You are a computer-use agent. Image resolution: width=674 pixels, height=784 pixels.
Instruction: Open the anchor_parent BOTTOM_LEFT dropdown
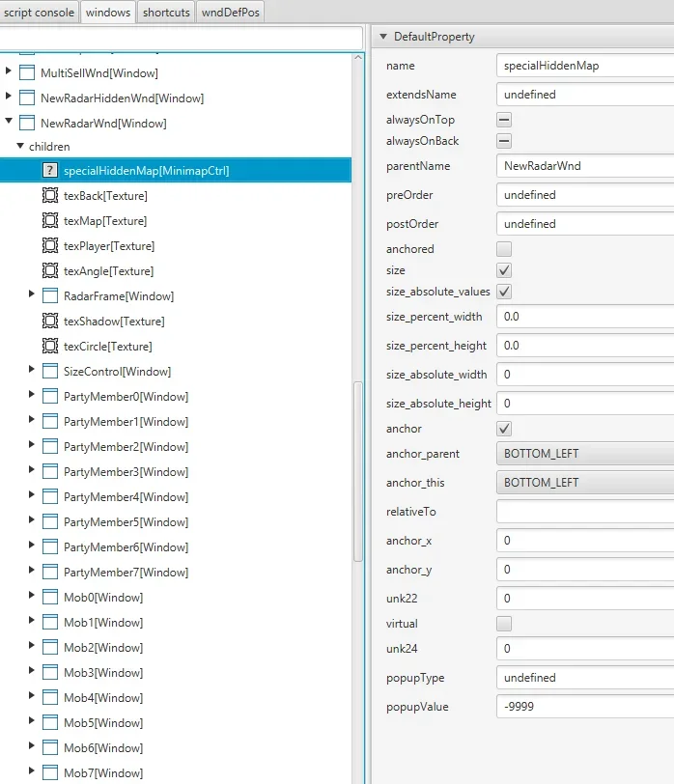point(585,454)
